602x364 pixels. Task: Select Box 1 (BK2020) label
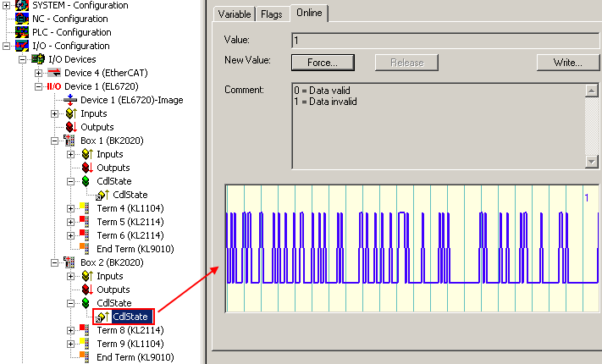[x=112, y=141]
